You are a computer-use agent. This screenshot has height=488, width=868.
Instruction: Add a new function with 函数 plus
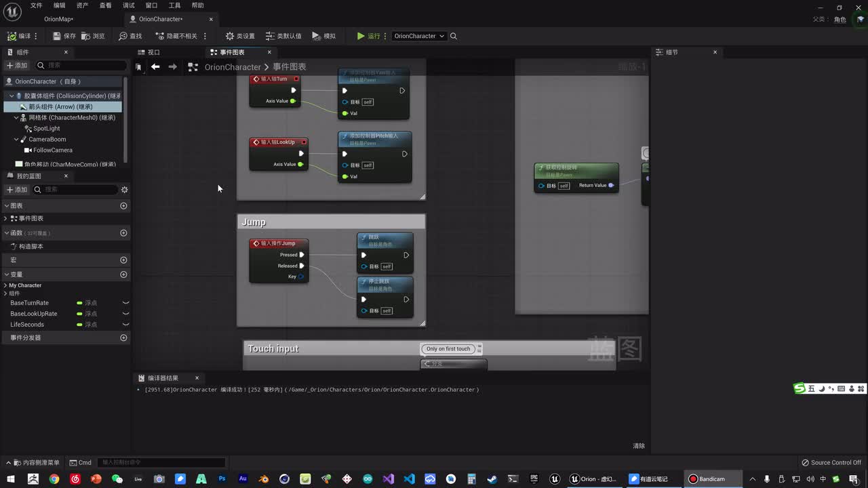[123, 233]
